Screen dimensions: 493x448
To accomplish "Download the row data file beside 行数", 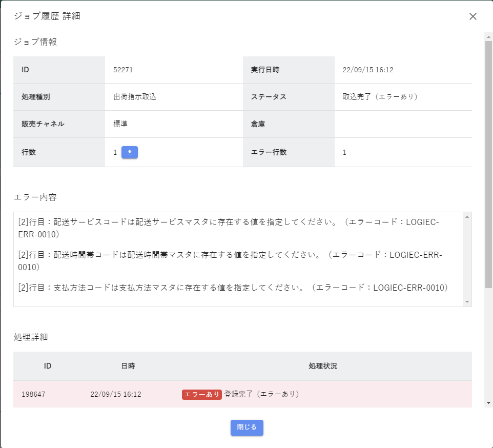I will pos(129,152).
